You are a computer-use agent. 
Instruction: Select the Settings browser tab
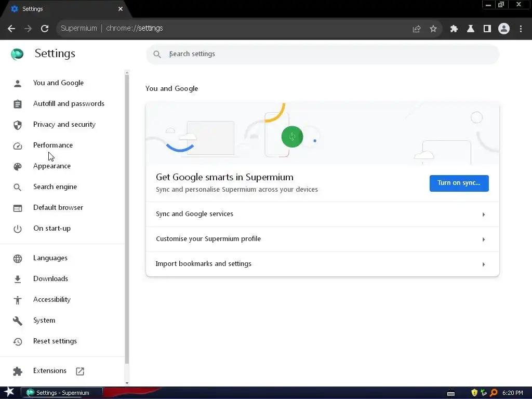[x=66, y=9]
